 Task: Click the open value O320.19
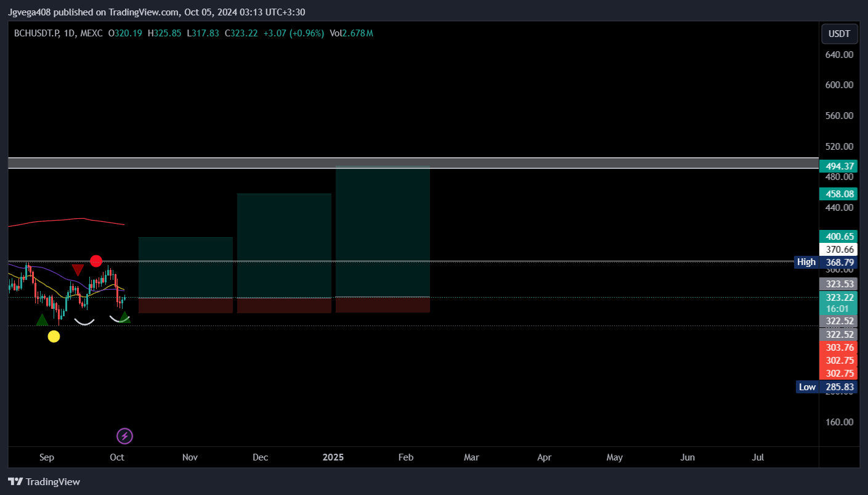[125, 33]
